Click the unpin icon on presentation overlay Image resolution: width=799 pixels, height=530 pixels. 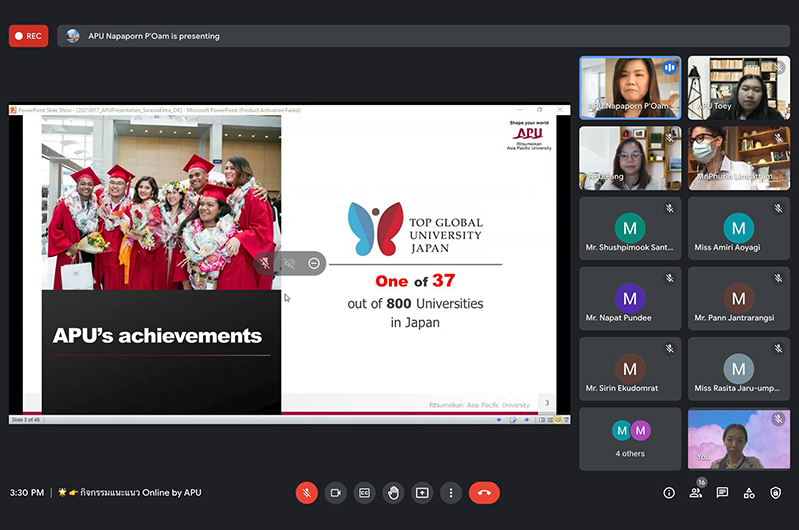click(x=265, y=263)
